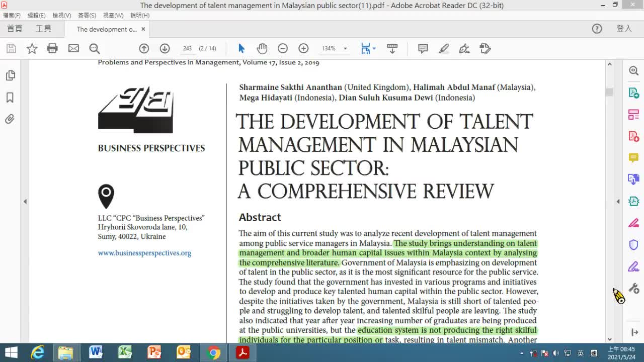644x362 pixels.
Task: Activate the Hand pan tool
Action: click(x=262, y=48)
